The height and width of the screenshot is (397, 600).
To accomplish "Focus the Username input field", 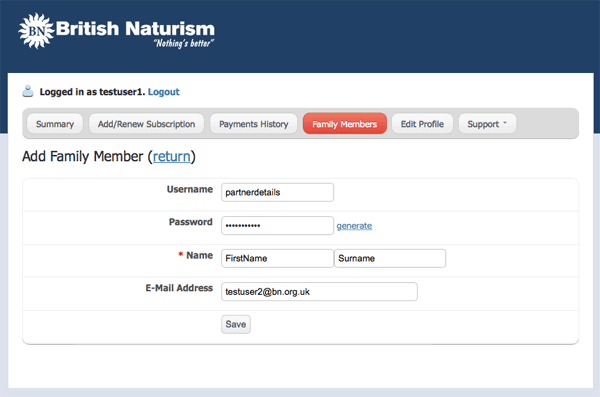I will 277,192.
